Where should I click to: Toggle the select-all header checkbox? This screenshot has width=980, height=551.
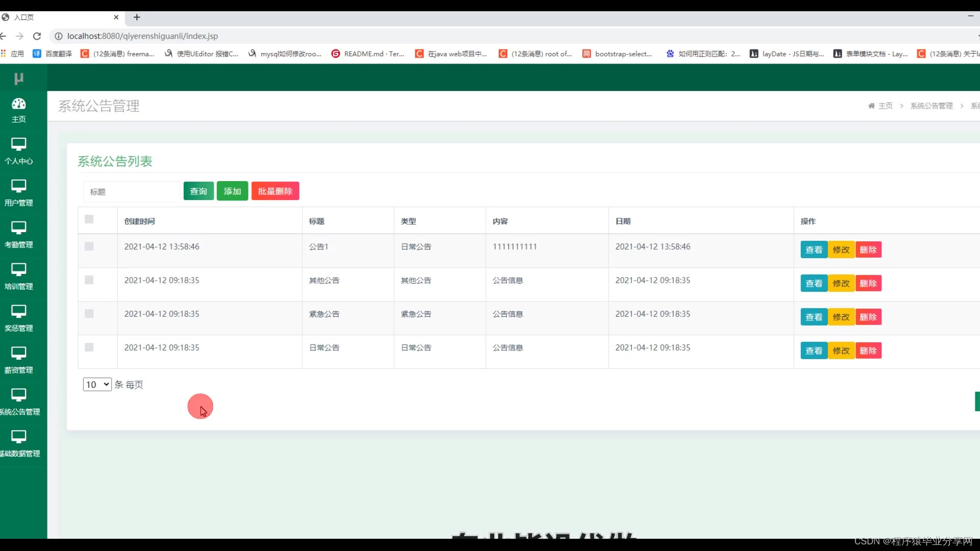89,219
